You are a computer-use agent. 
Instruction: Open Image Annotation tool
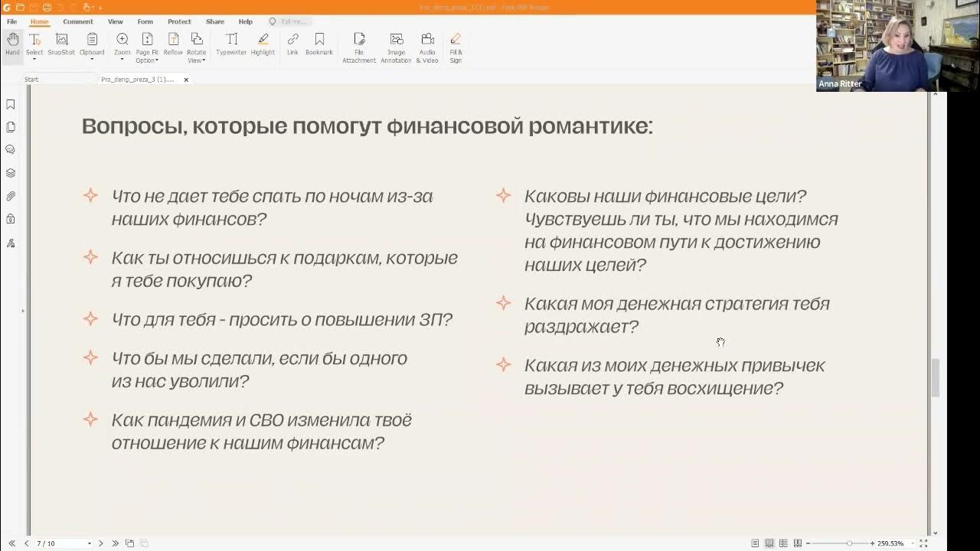(396, 47)
